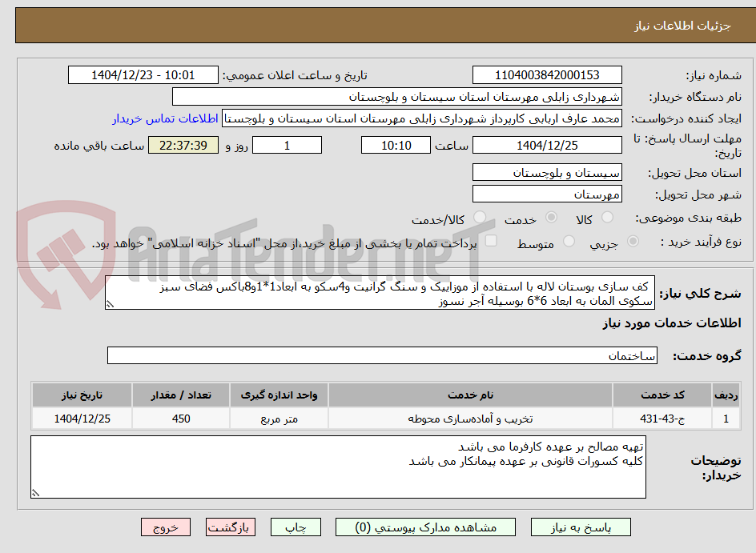Click the گروه خدمت field ساختمان
Image resolution: width=756 pixels, height=553 pixels.
click(x=382, y=355)
